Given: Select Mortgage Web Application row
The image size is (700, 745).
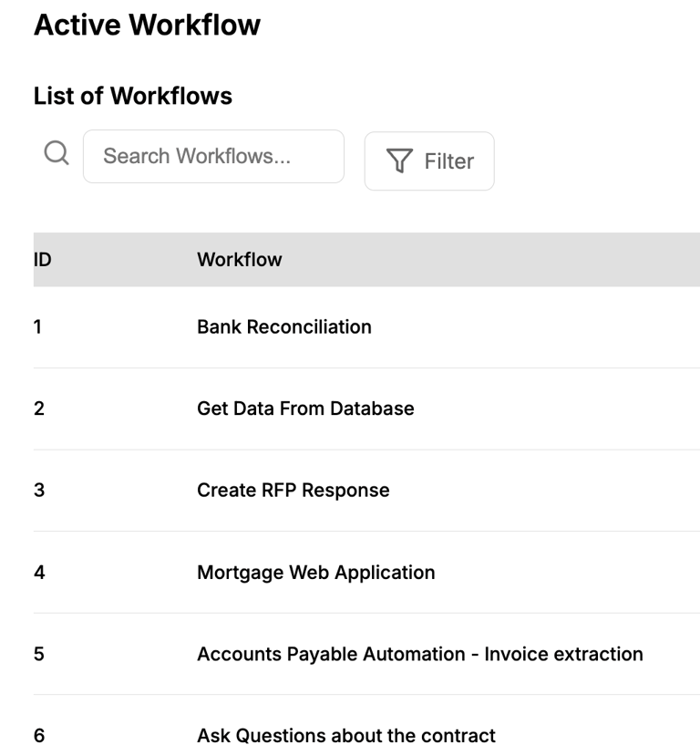Looking at the screenshot, I should tap(315, 573).
